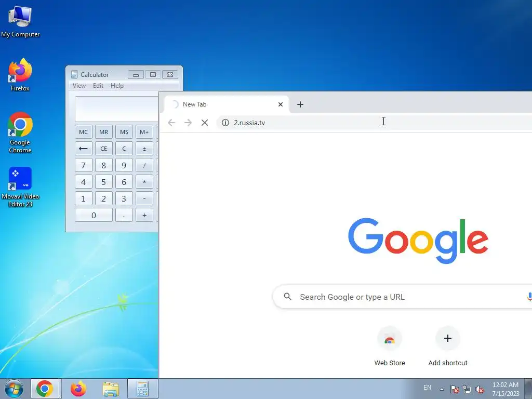Click the Calculator title bar icon

pos(74,75)
